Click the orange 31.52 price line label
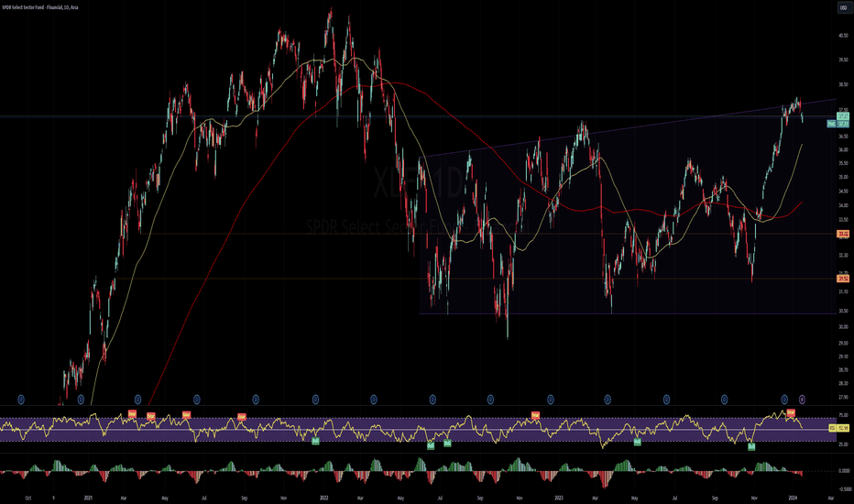This screenshot has width=854, height=504. [x=843, y=279]
